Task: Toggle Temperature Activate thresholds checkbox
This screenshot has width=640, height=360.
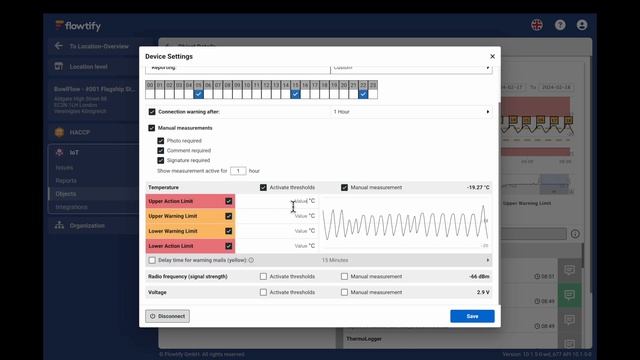Action: 263,187
